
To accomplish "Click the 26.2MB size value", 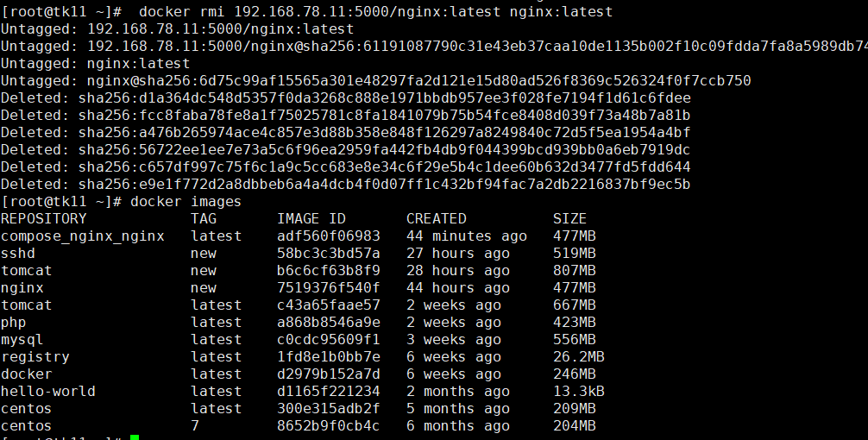I will pyautogui.click(x=579, y=357).
